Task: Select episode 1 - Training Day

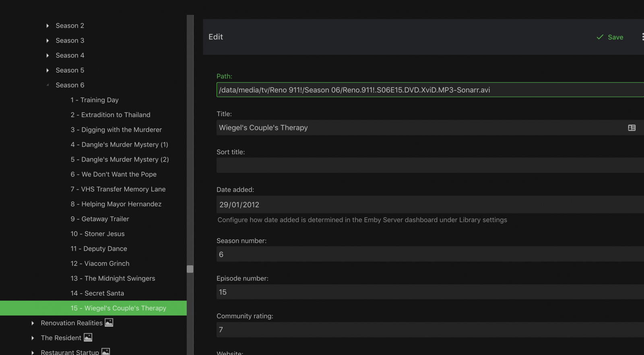Action: pyautogui.click(x=95, y=100)
